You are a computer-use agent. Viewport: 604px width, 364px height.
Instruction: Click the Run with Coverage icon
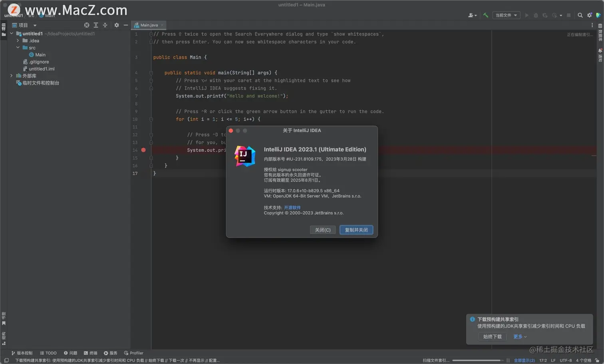pyautogui.click(x=545, y=15)
